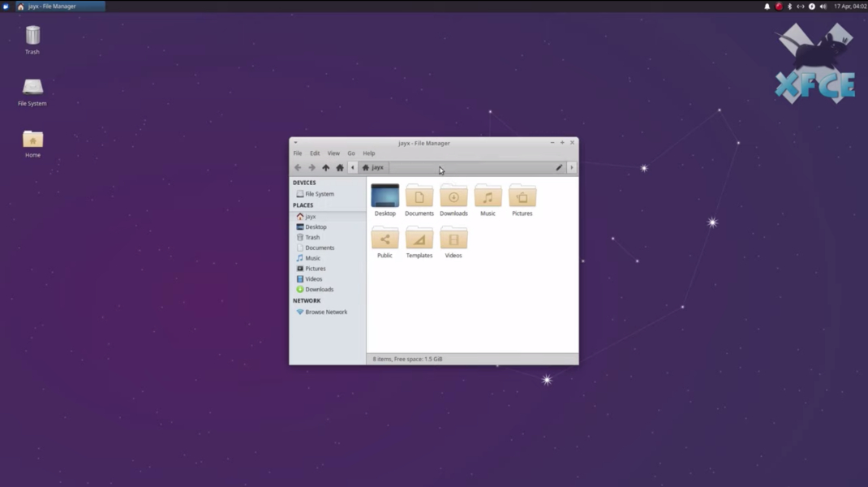868x487 pixels.
Task: Select the Documents folder in the file view
Action: click(x=419, y=199)
